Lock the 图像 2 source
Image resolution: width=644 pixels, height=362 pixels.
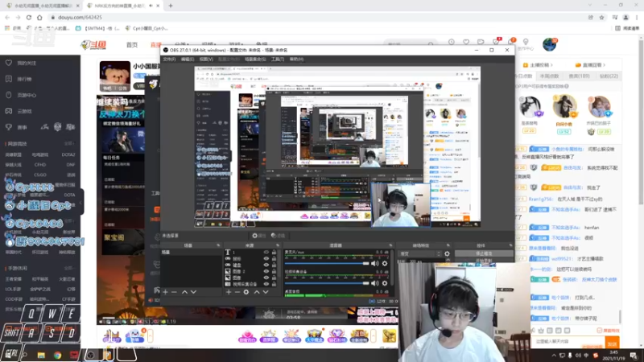click(x=274, y=271)
